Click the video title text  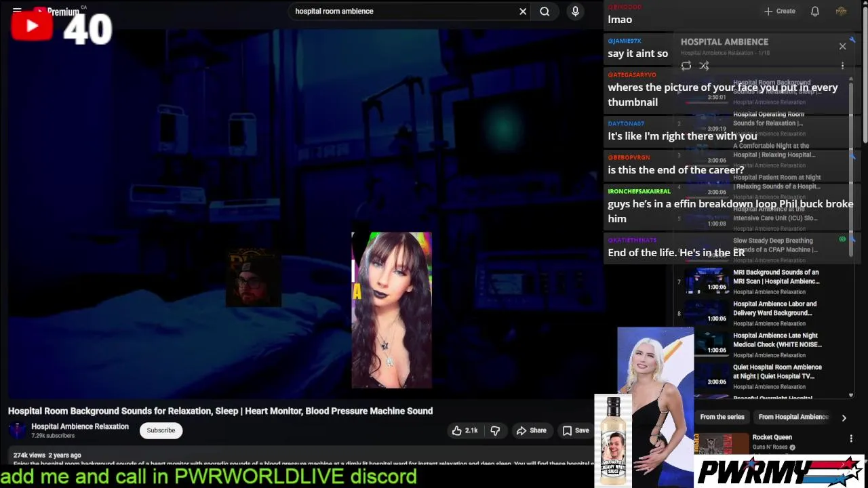point(220,411)
